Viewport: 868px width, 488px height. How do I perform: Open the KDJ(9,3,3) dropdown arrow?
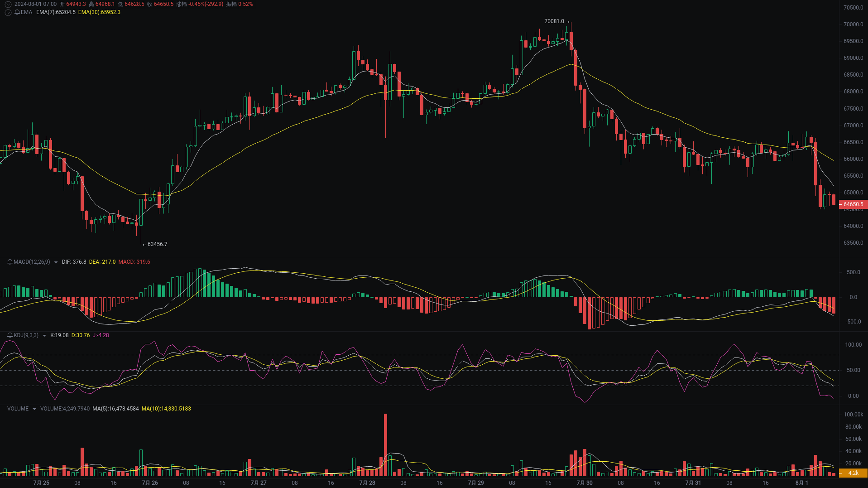[44, 336]
